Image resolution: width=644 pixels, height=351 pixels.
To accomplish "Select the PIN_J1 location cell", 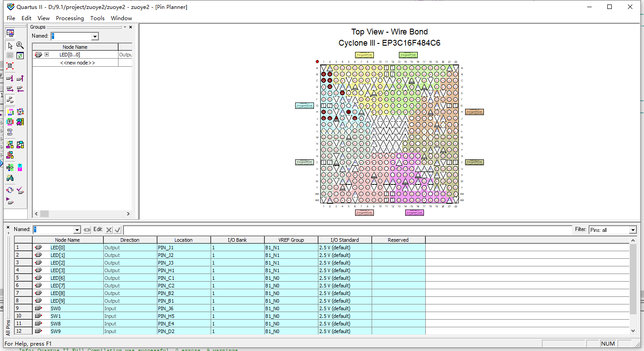I will pyautogui.click(x=184, y=248).
